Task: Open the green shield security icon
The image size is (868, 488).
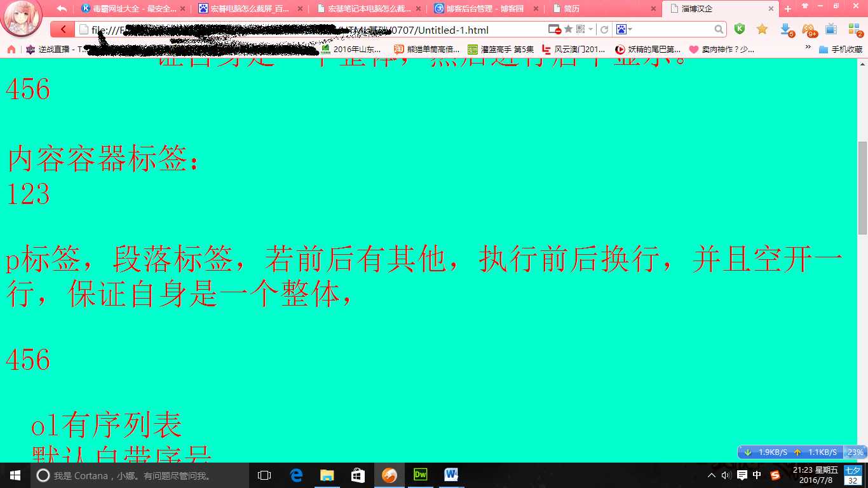Action: 739,29
